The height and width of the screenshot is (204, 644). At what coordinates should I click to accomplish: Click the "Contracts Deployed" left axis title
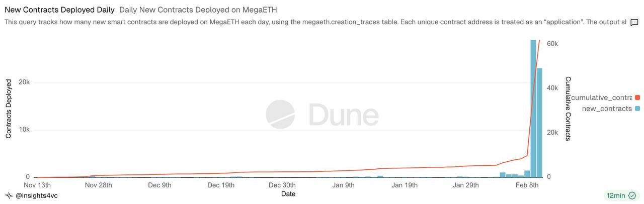click(x=9, y=109)
